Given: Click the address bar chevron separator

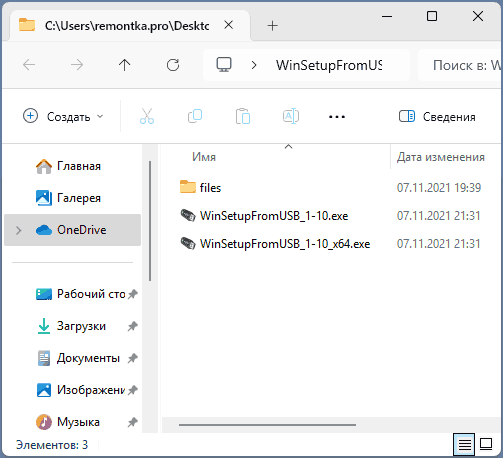Looking at the screenshot, I should point(254,65).
